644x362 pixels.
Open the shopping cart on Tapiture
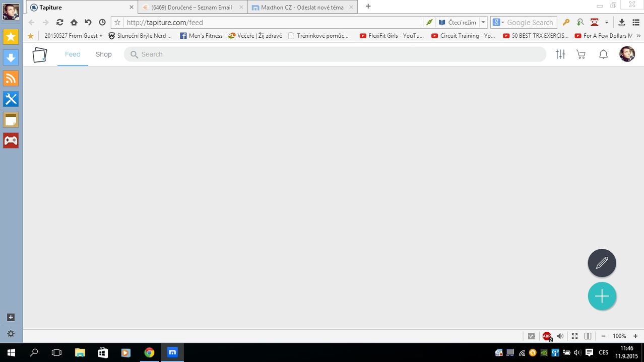pos(581,54)
